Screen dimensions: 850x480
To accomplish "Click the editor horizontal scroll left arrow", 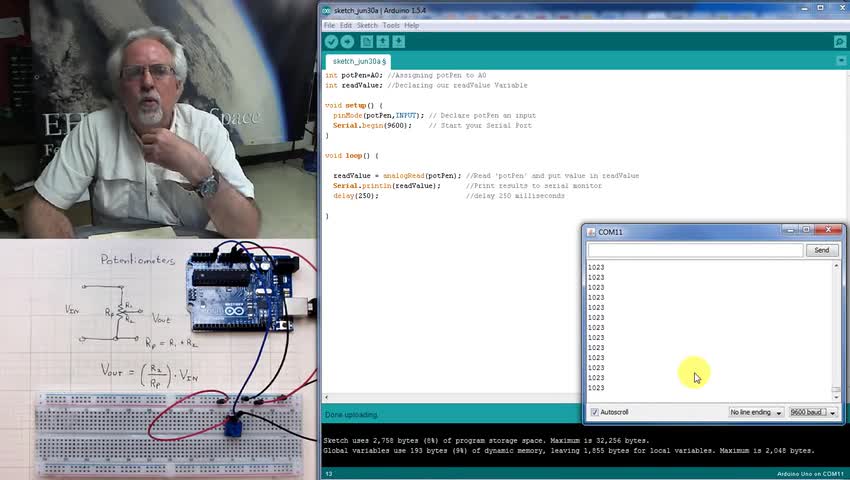I will click(x=326, y=398).
